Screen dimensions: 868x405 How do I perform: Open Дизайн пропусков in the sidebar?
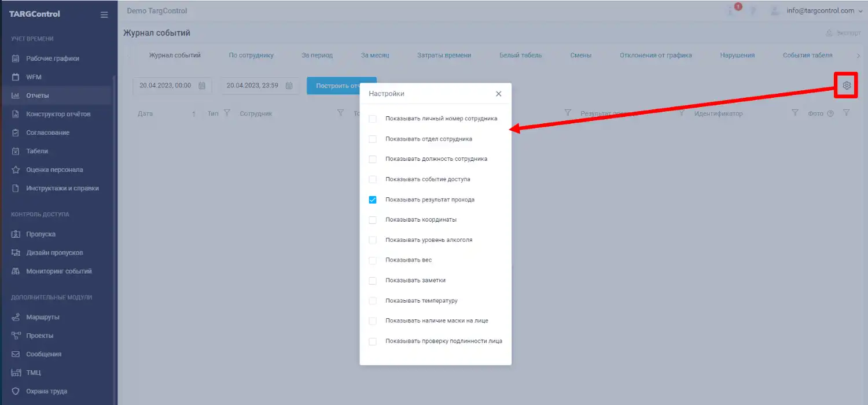click(x=54, y=253)
